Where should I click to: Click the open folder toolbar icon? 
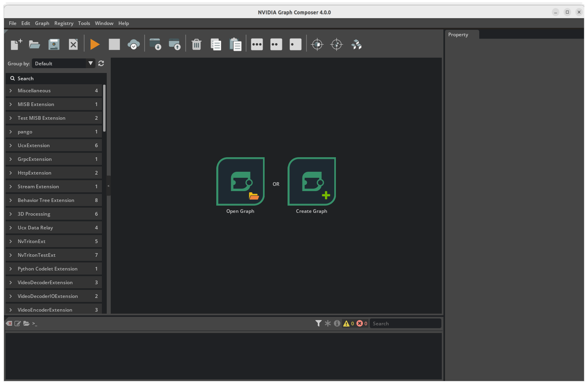[35, 44]
